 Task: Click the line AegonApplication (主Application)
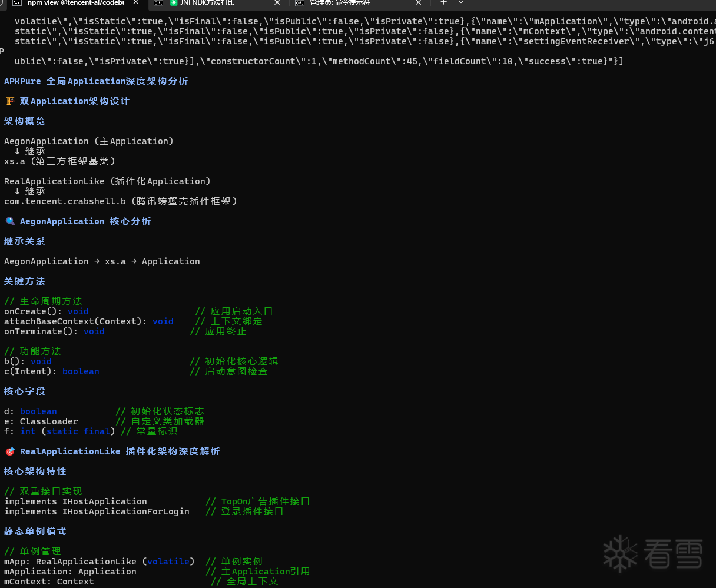pyautogui.click(x=89, y=141)
